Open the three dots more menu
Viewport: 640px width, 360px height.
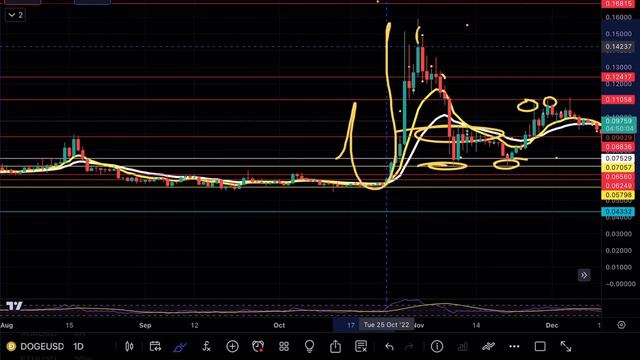(x=514, y=347)
